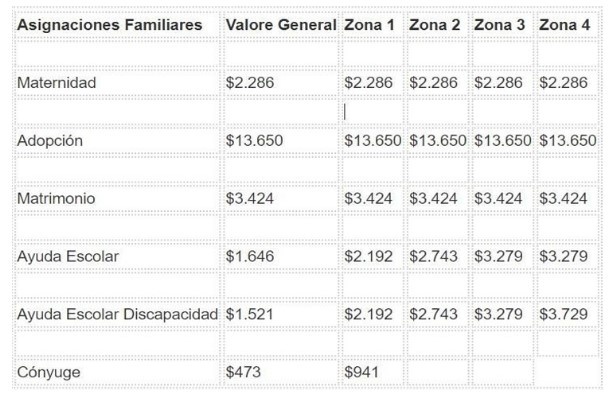Click the Zona 2 column header
This screenshot has width=613, height=402.
coord(434,25)
